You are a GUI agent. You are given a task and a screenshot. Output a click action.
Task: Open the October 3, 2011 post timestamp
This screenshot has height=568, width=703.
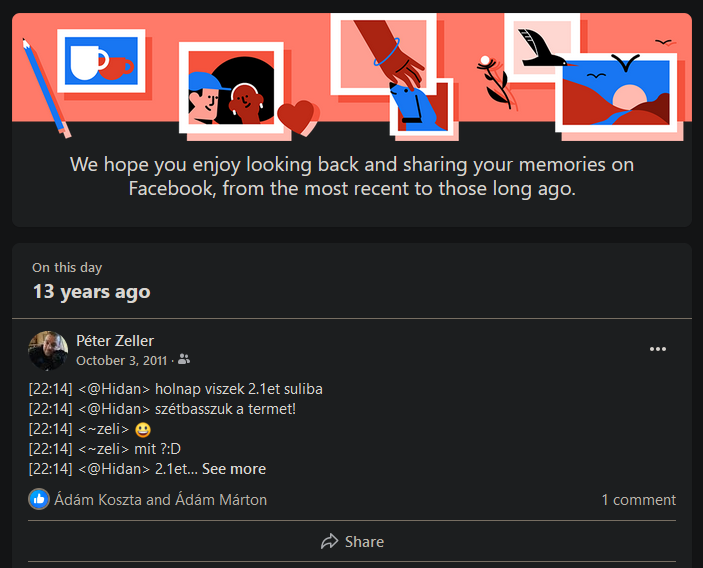click(122, 360)
